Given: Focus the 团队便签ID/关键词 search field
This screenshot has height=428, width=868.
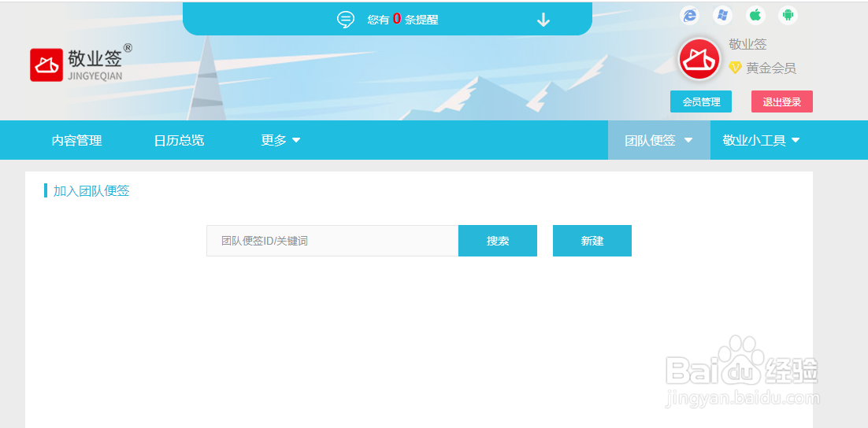Looking at the screenshot, I should [332, 241].
